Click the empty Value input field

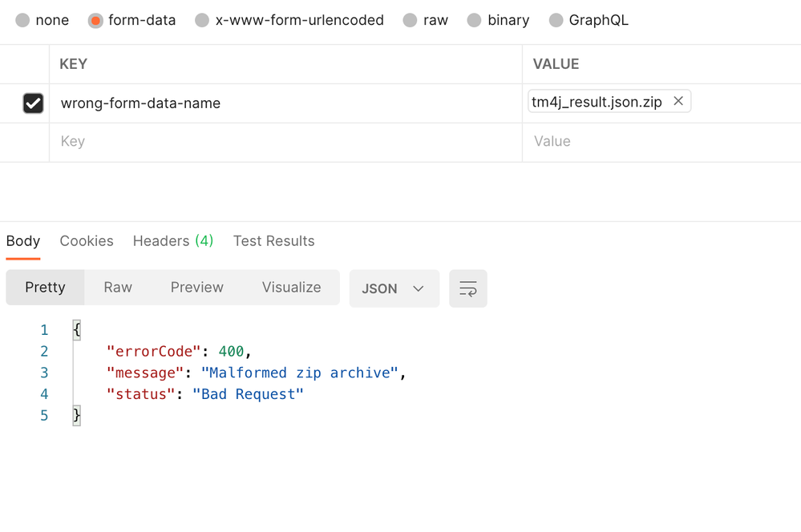(661, 142)
